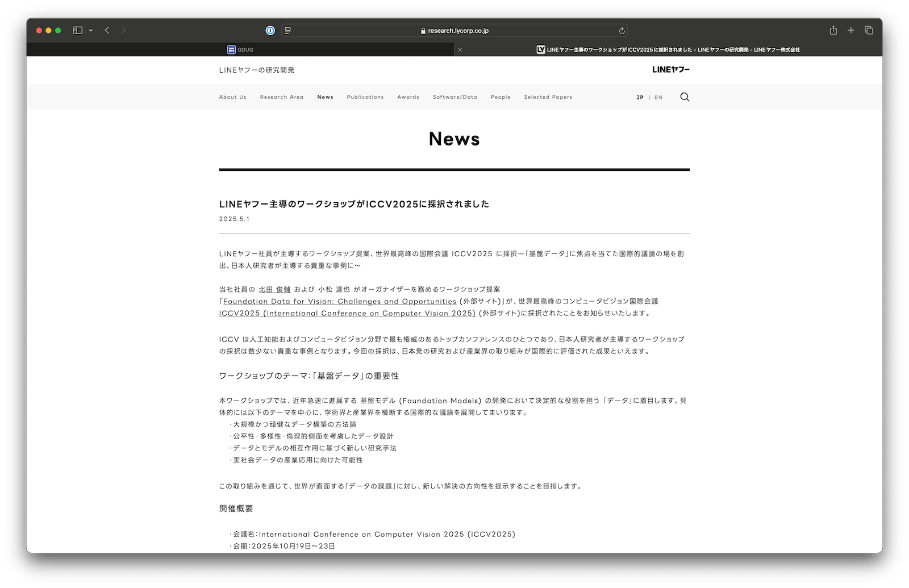Select the JP language option
This screenshot has width=909, height=588.
(640, 97)
